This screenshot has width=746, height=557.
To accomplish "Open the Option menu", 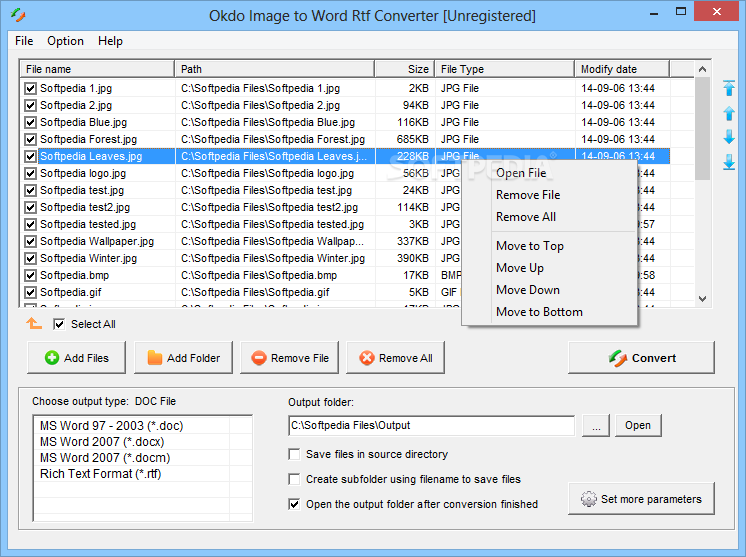I will pyautogui.click(x=65, y=41).
